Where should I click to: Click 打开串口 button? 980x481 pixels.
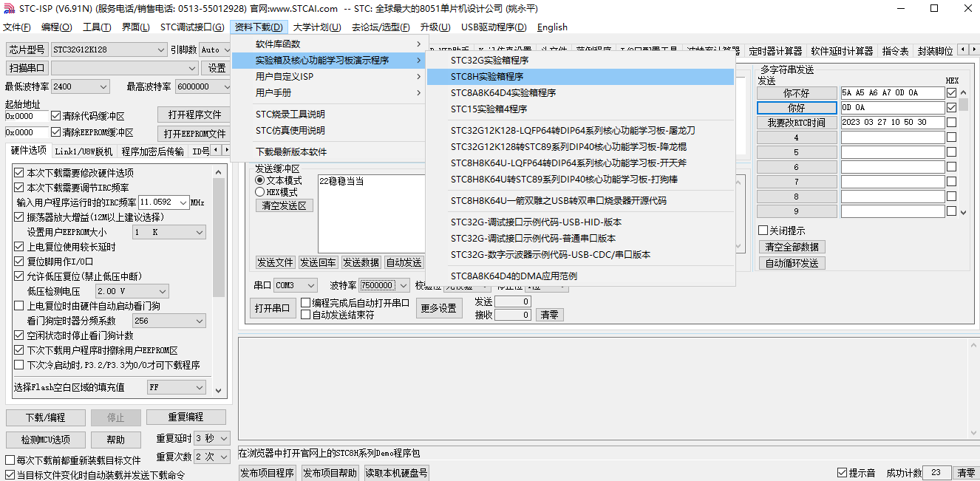[x=273, y=308]
